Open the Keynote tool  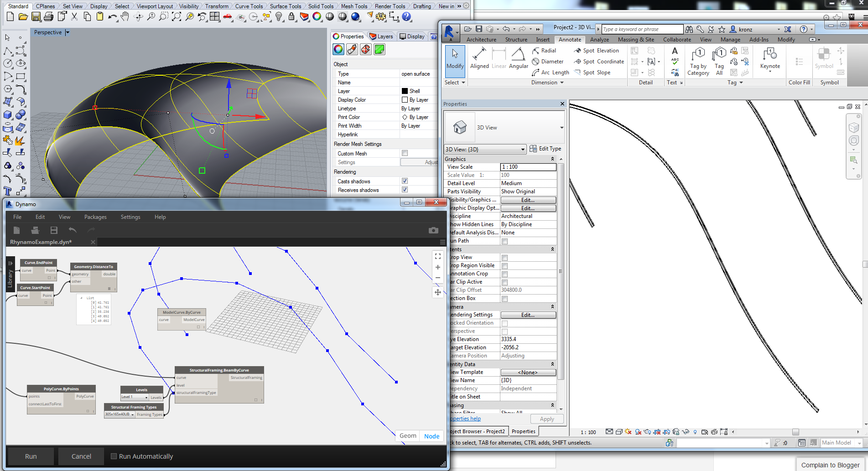769,58
